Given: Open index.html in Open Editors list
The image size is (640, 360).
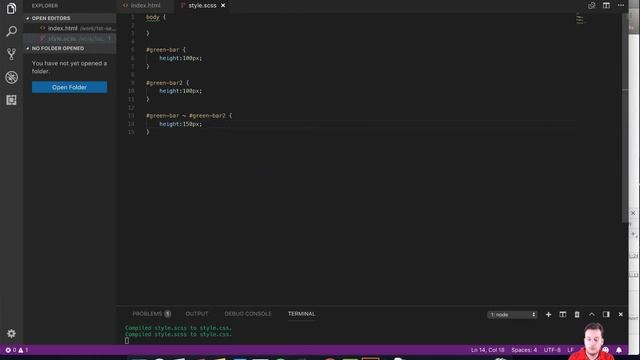Looking at the screenshot, I should (70, 28).
